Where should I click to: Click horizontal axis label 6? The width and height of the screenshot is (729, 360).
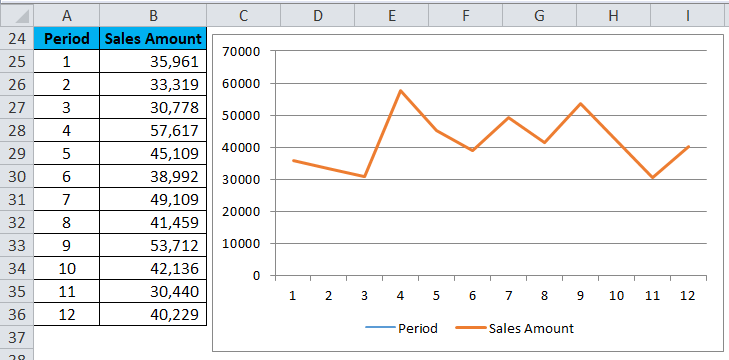[472, 295]
